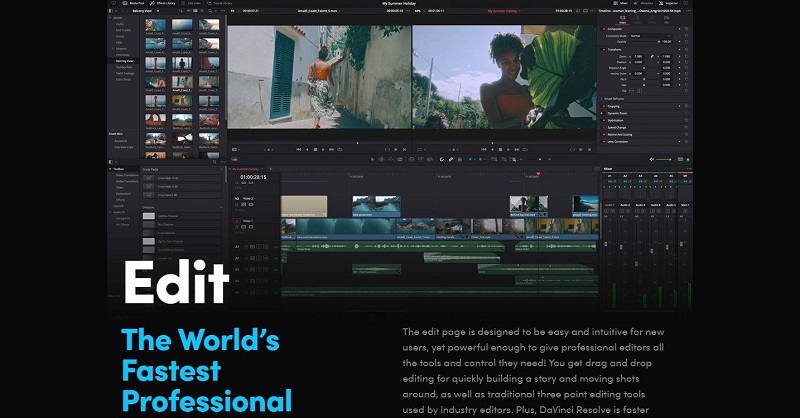Click the zoom link chain icon in Transform
The image size is (800, 418).
point(652,57)
